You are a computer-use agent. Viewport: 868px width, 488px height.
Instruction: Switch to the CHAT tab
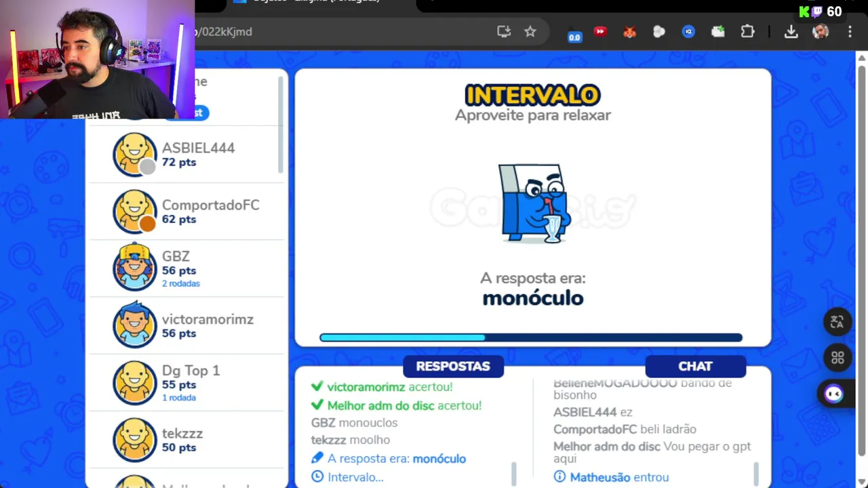tap(695, 366)
